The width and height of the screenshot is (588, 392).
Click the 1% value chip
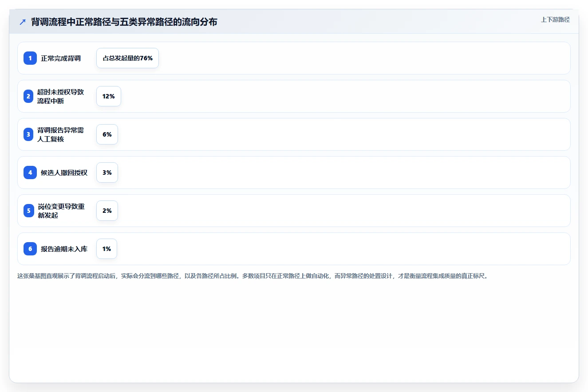[107, 249]
